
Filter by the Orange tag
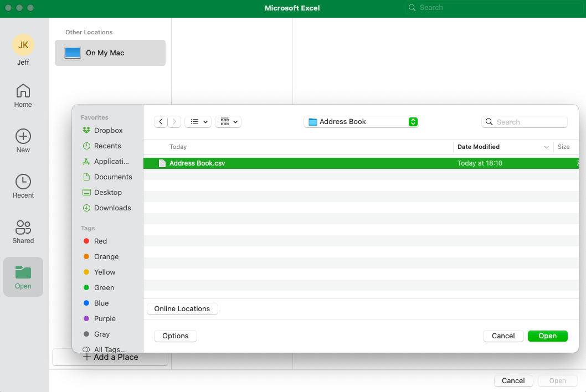pos(101,257)
